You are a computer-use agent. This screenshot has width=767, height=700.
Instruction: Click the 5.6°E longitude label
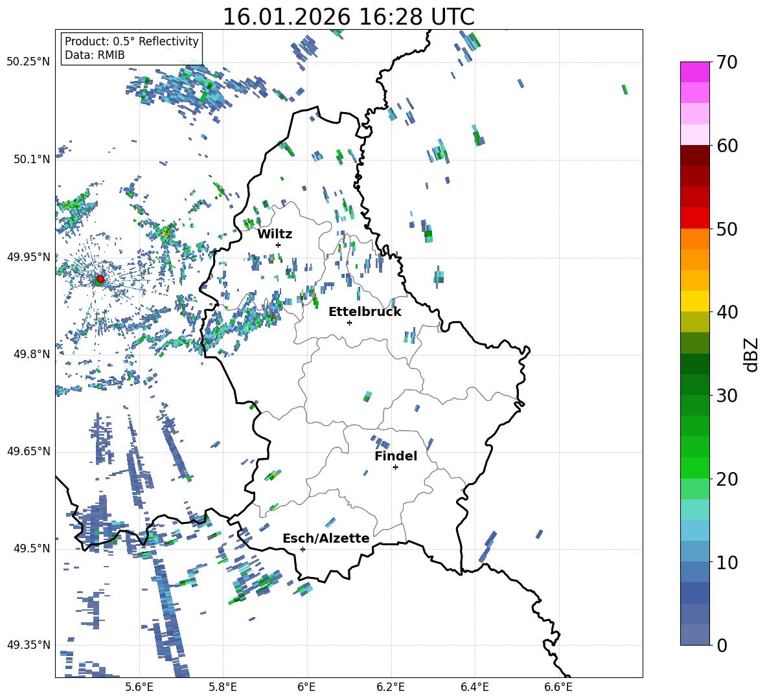click(139, 687)
